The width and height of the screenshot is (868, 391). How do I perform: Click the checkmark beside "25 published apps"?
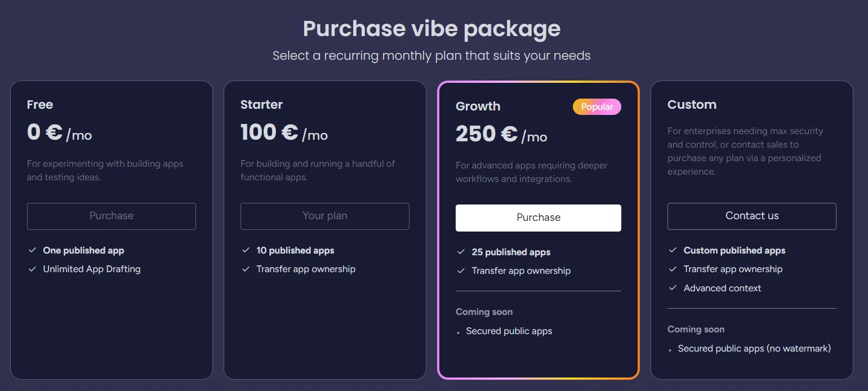tap(461, 252)
